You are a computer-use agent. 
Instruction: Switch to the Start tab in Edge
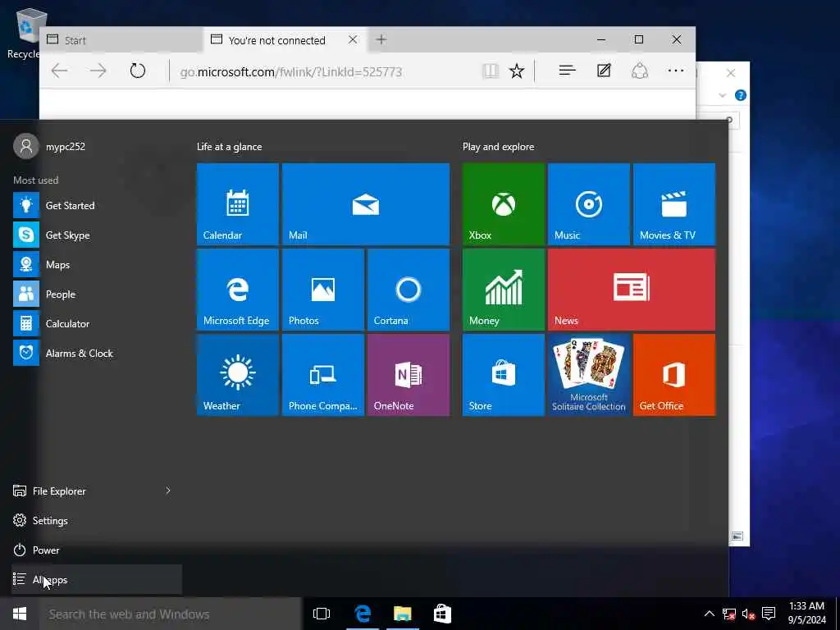click(121, 40)
